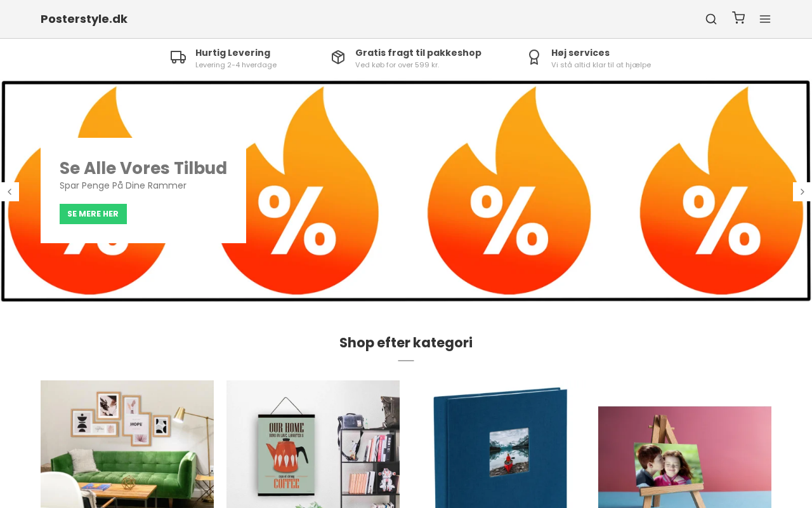Screen dimensions: 812x508
Task: Open the canvas on easel category
Action: (x=684, y=457)
